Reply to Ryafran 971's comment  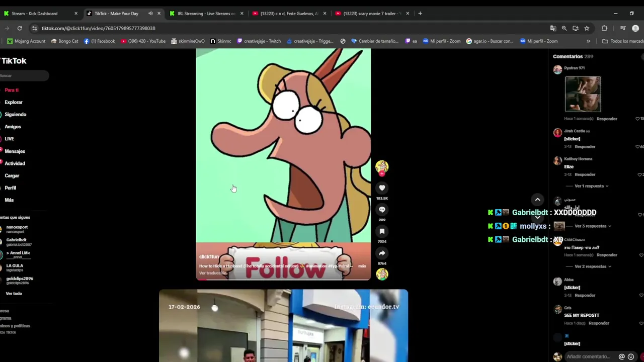click(x=607, y=119)
